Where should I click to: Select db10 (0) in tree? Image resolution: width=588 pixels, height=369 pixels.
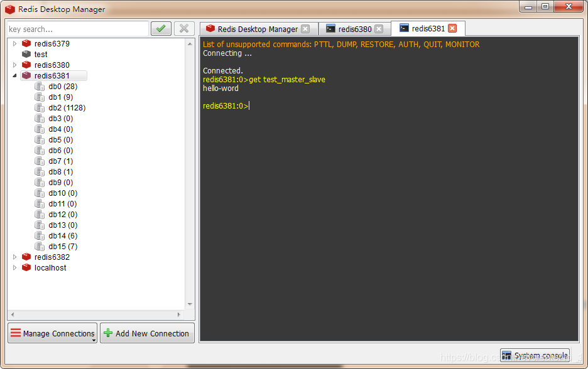click(63, 193)
